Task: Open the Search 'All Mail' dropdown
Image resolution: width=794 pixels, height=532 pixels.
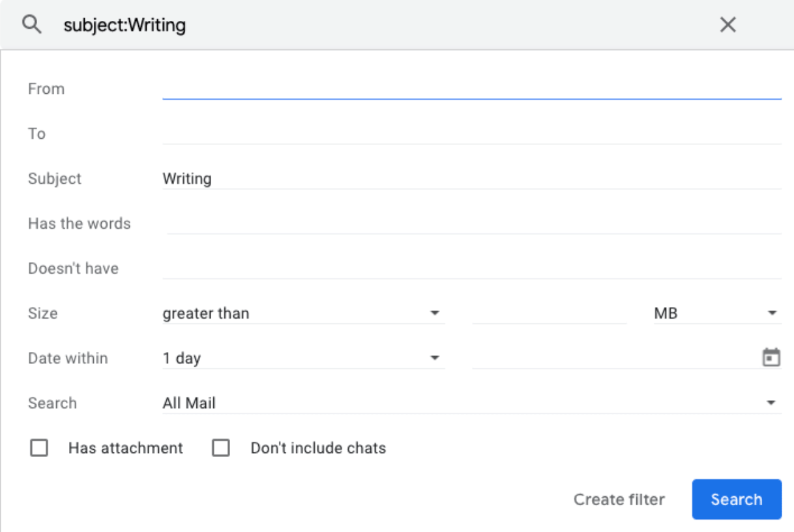Action: pyautogui.click(x=471, y=403)
